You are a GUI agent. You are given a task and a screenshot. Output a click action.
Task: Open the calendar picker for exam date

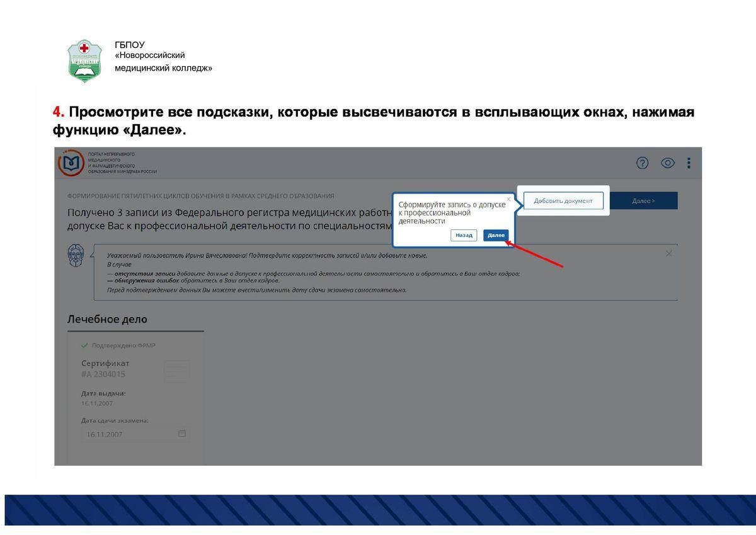click(182, 434)
